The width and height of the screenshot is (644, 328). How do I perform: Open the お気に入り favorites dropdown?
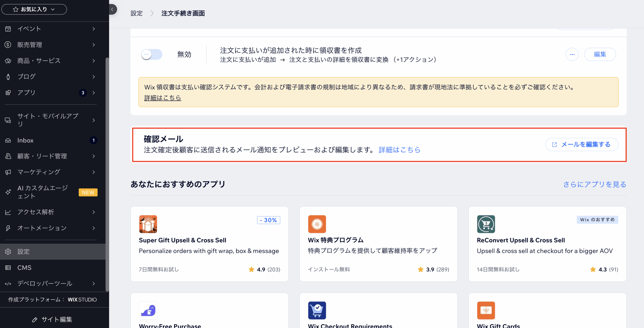click(34, 10)
